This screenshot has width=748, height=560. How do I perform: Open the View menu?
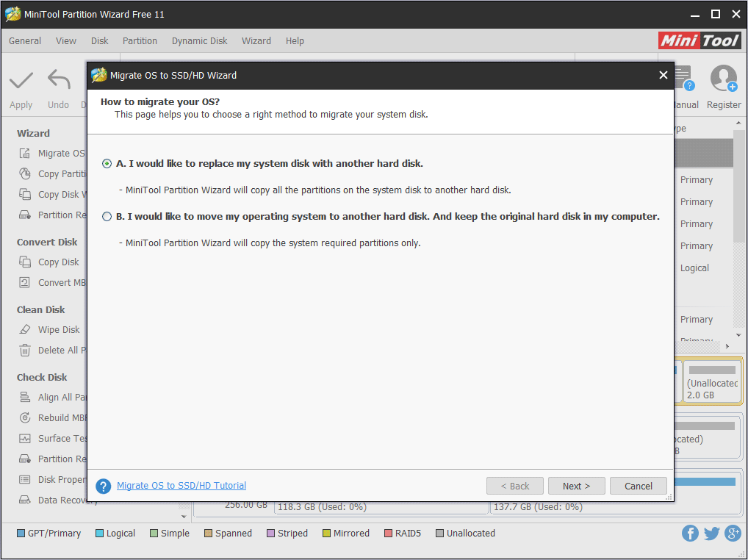point(66,41)
